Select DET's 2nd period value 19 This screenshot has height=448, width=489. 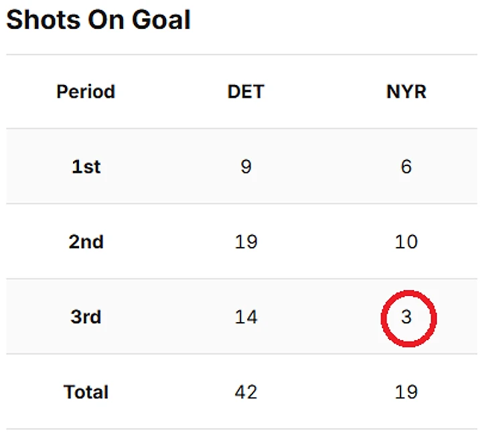pos(246,242)
